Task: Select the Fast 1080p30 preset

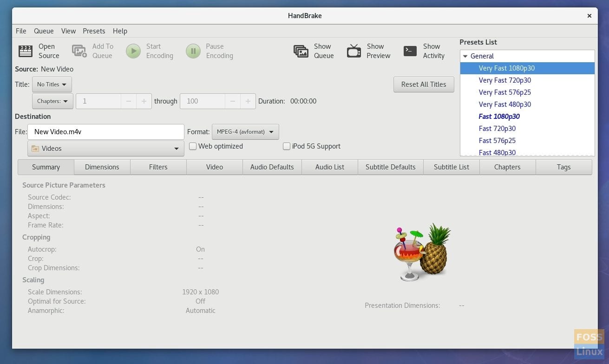Action: click(527, 117)
